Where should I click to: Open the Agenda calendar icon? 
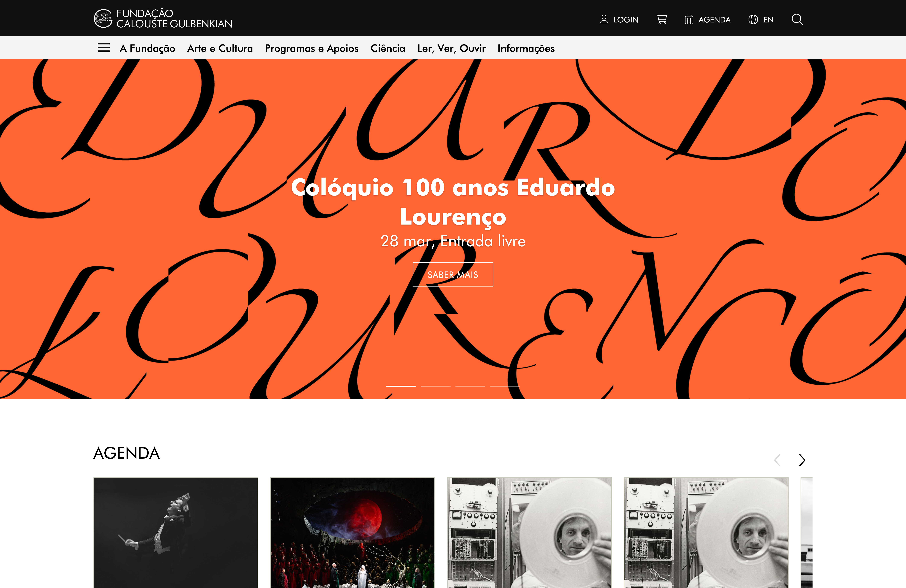[x=689, y=19]
